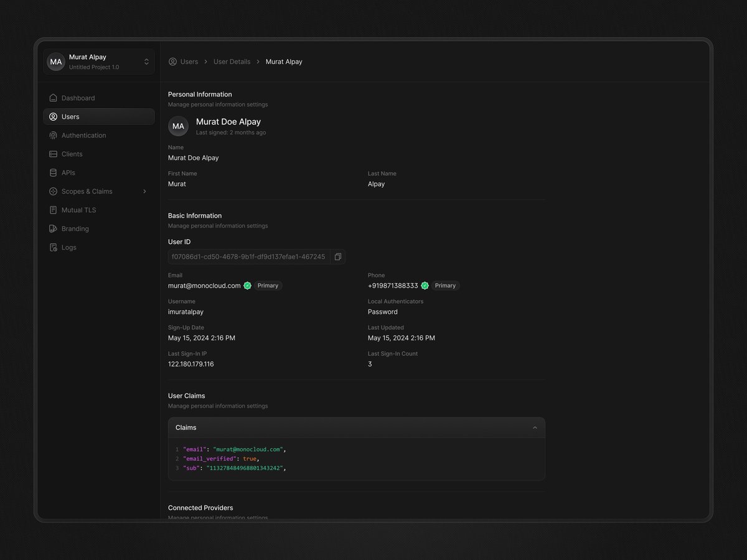Click Sign-Up Date value May 15, 2024
Screen dimensions: 747x560
[x=202, y=338]
